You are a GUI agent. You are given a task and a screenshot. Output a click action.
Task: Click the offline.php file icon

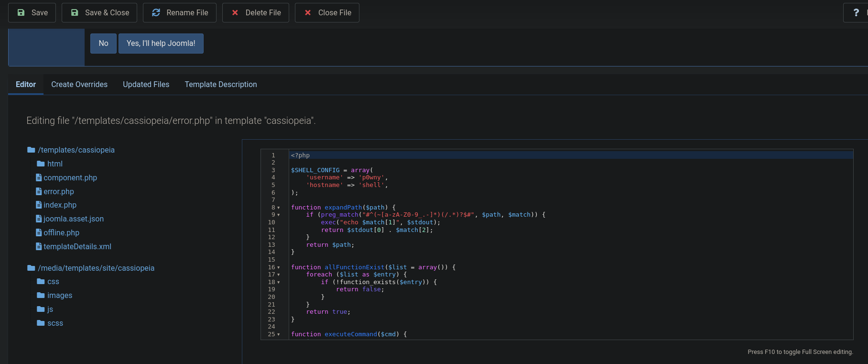(39, 232)
